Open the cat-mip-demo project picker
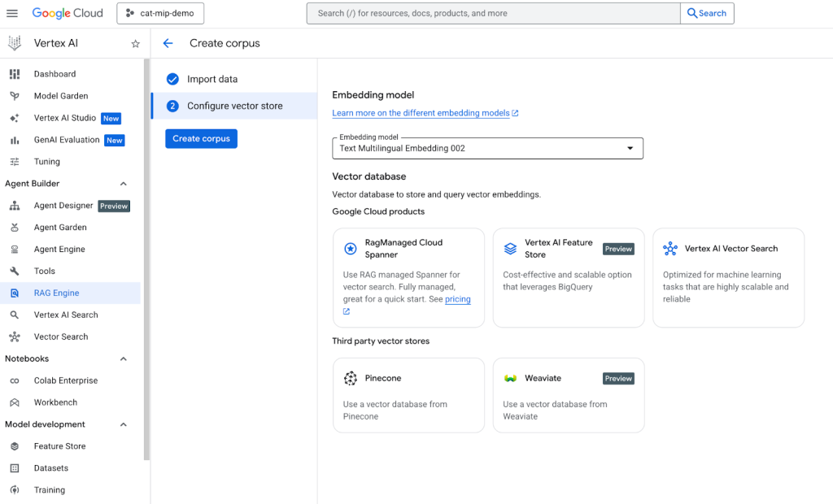 (160, 13)
